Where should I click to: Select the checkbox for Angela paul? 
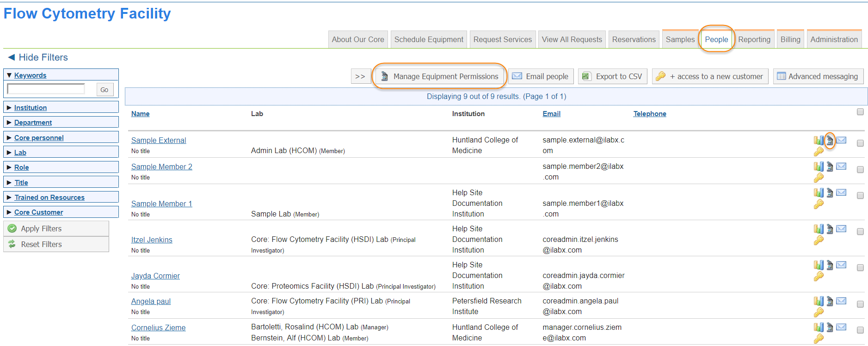860,304
